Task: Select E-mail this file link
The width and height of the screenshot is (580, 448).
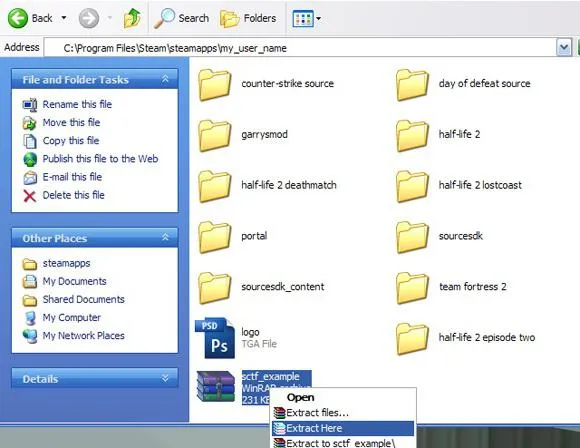Action: (72, 177)
